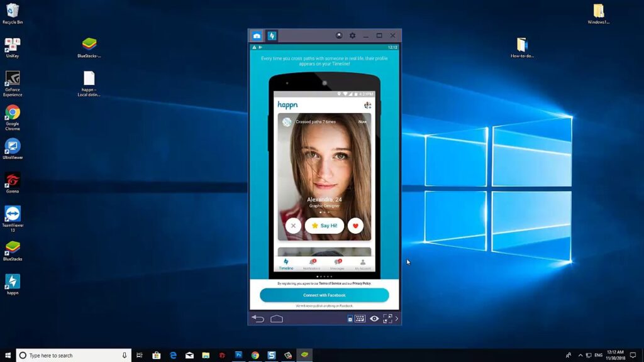The height and width of the screenshot is (362, 644).
Task: Select the Google Chrome desktop icon
Action: pyautogui.click(x=13, y=118)
